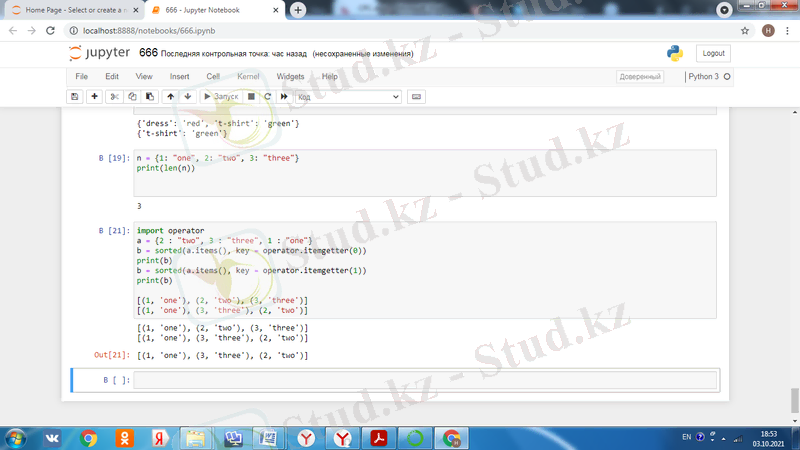Open the Windows Start button
The width and height of the screenshot is (800, 450).
pyautogui.click(x=15, y=438)
